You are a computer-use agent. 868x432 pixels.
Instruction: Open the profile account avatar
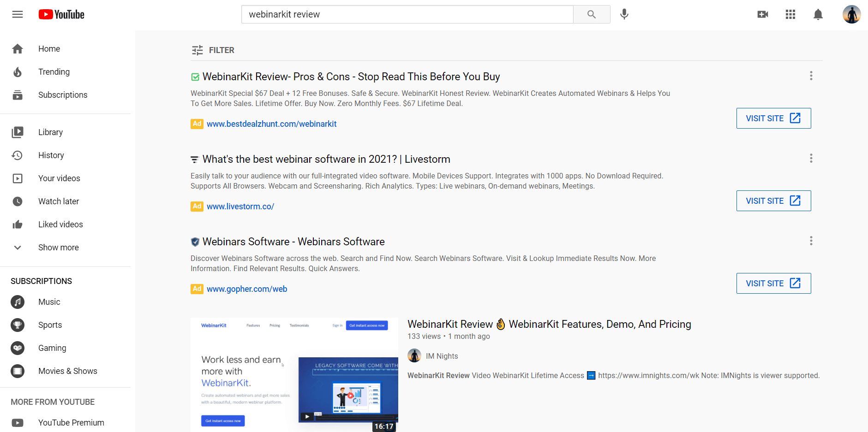pos(851,14)
